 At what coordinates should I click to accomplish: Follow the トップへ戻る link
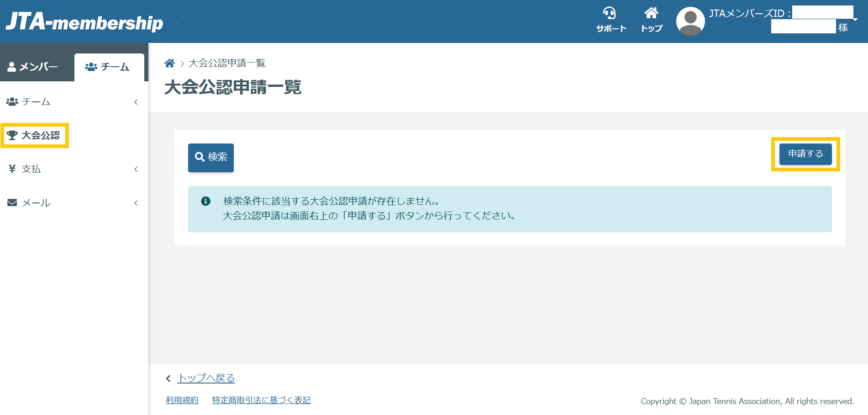point(206,378)
